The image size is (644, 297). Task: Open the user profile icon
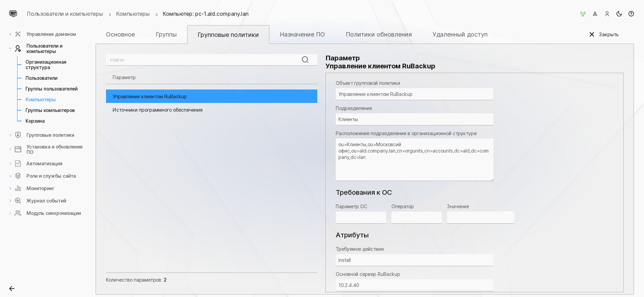pos(607,14)
